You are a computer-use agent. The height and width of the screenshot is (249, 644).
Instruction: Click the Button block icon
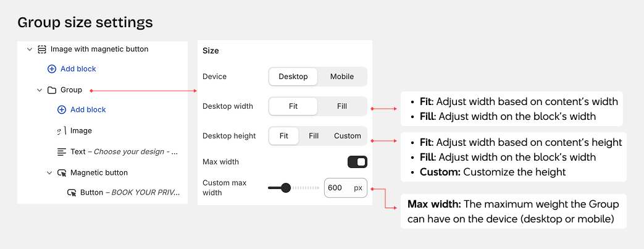click(72, 193)
